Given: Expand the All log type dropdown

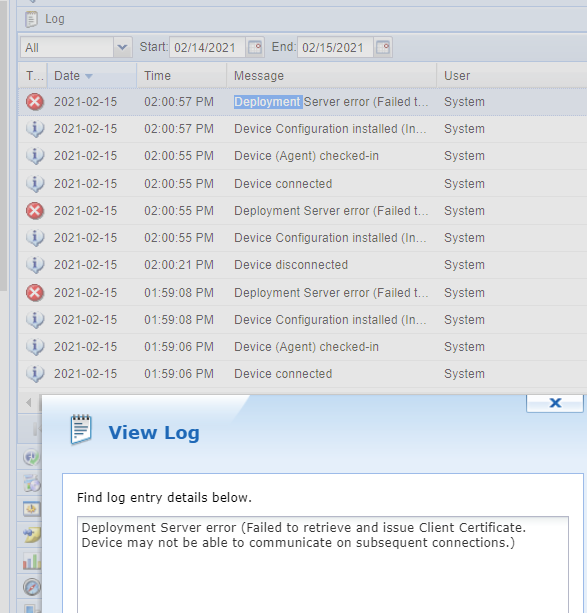Looking at the screenshot, I should coord(122,47).
